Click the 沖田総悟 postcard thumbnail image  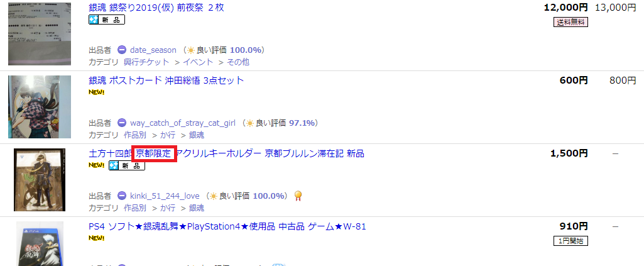pos(40,107)
